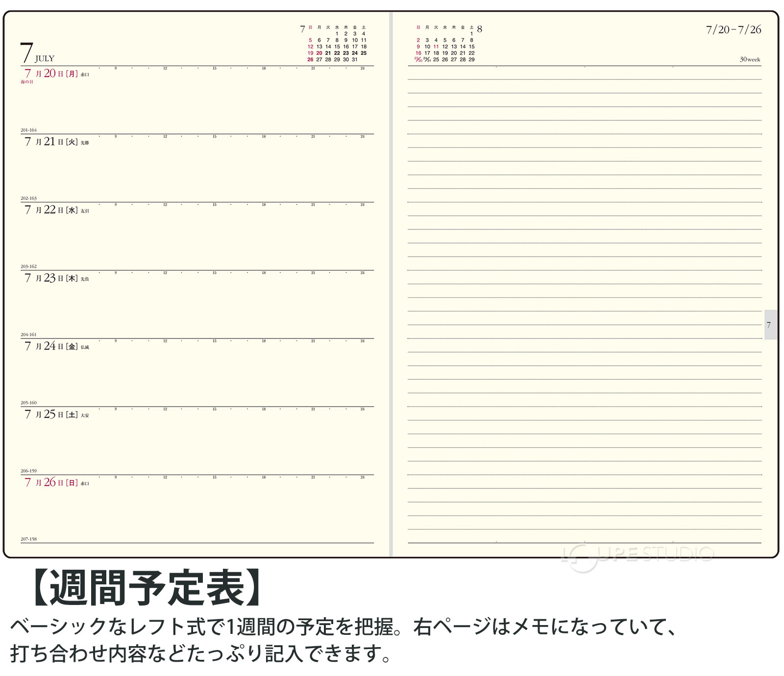Click the LOUPE STUDIO watermark logo

click(x=637, y=555)
